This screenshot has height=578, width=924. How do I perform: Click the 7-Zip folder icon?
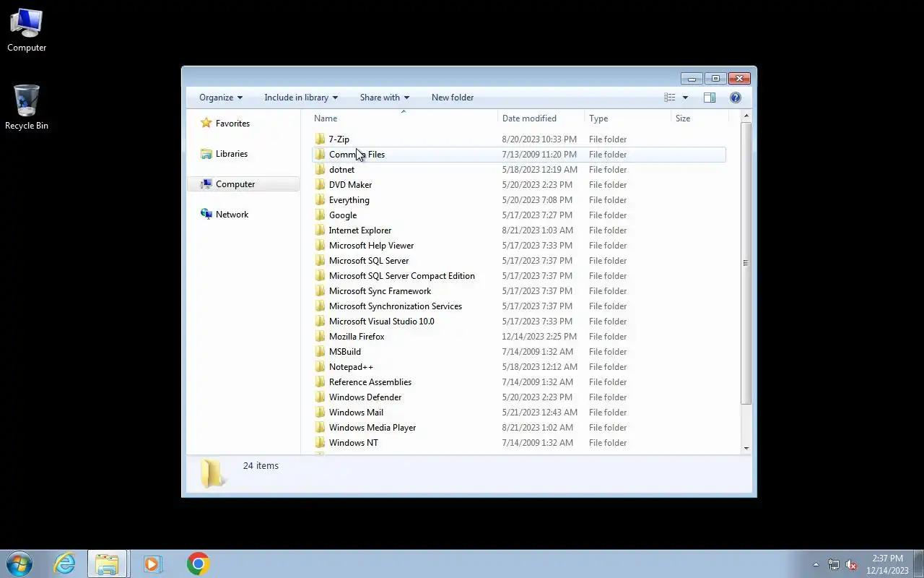tap(321, 139)
